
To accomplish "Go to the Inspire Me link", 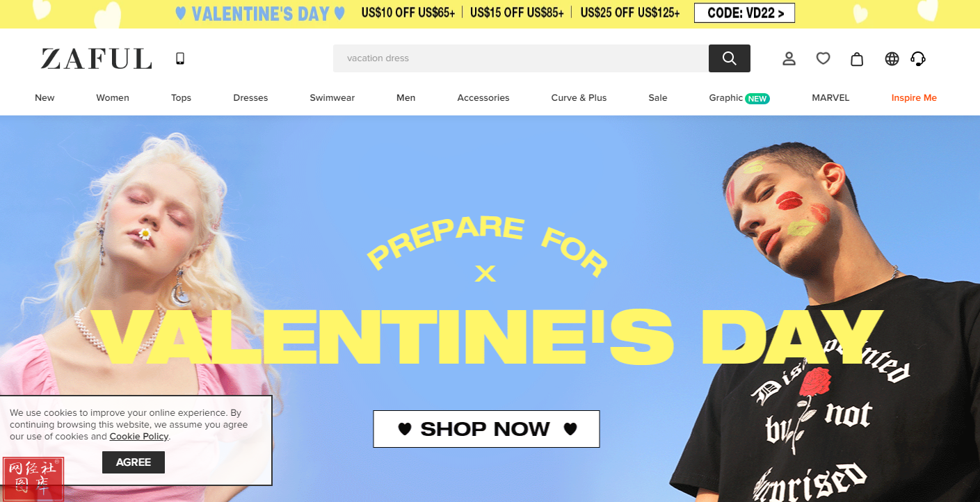I will 914,98.
